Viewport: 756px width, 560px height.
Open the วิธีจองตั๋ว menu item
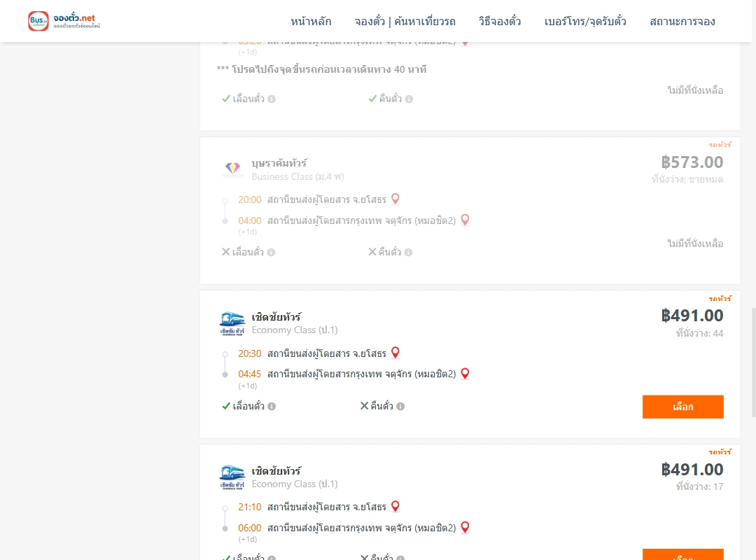pos(500,22)
